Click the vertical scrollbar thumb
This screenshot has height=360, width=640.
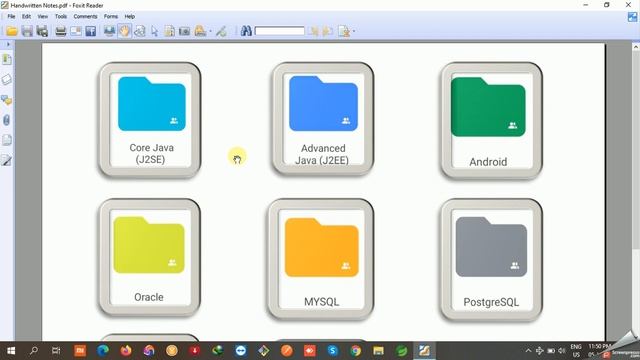[636, 149]
